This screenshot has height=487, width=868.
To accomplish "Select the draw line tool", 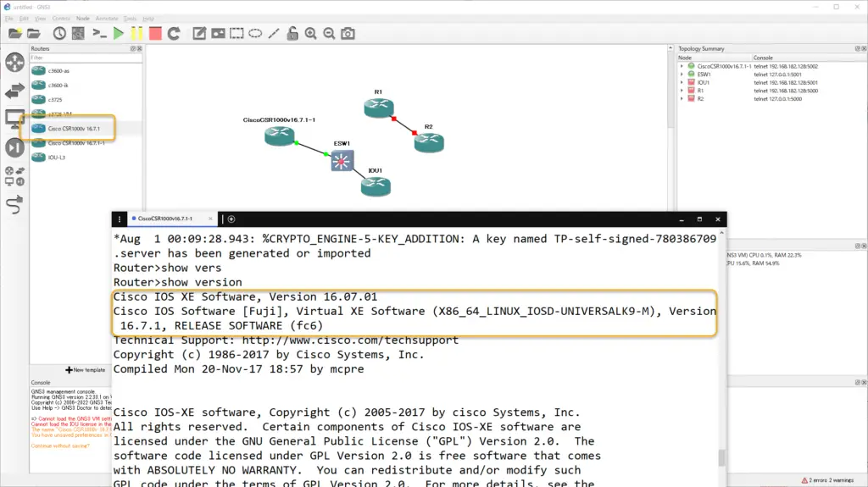I will pyautogui.click(x=274, y=34).
